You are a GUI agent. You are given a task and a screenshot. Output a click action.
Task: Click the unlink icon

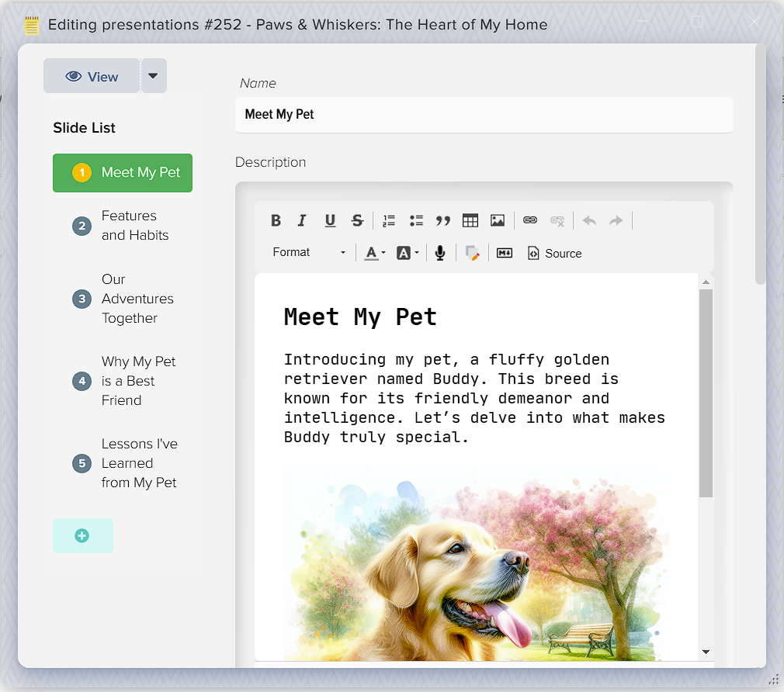pos(557,220)
